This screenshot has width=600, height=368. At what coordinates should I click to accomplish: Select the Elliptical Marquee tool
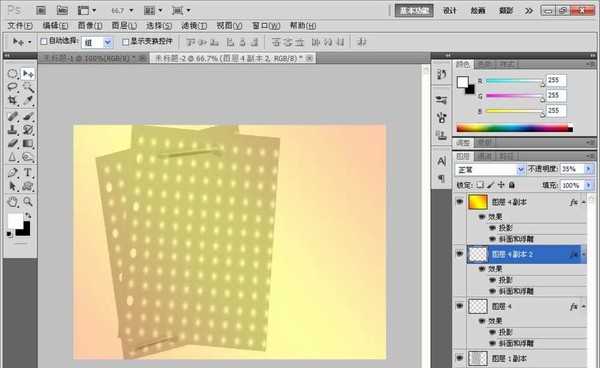coord(13,73)
